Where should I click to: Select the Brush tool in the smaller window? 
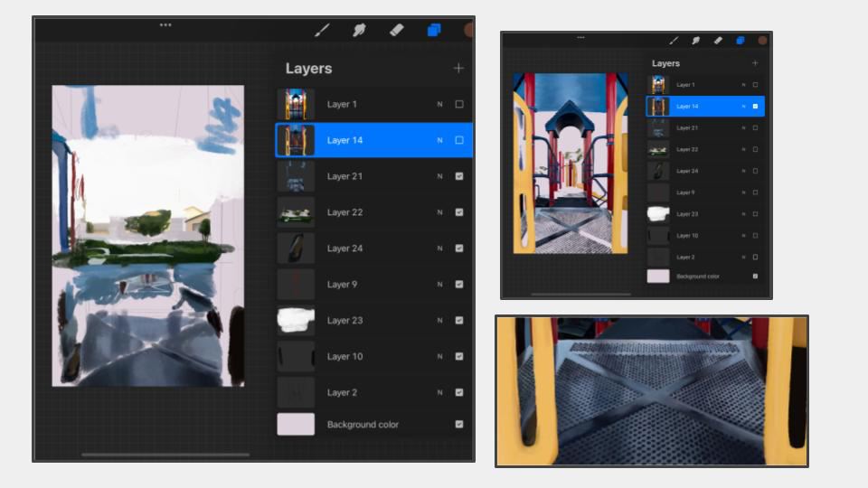(x=674, y=41)
